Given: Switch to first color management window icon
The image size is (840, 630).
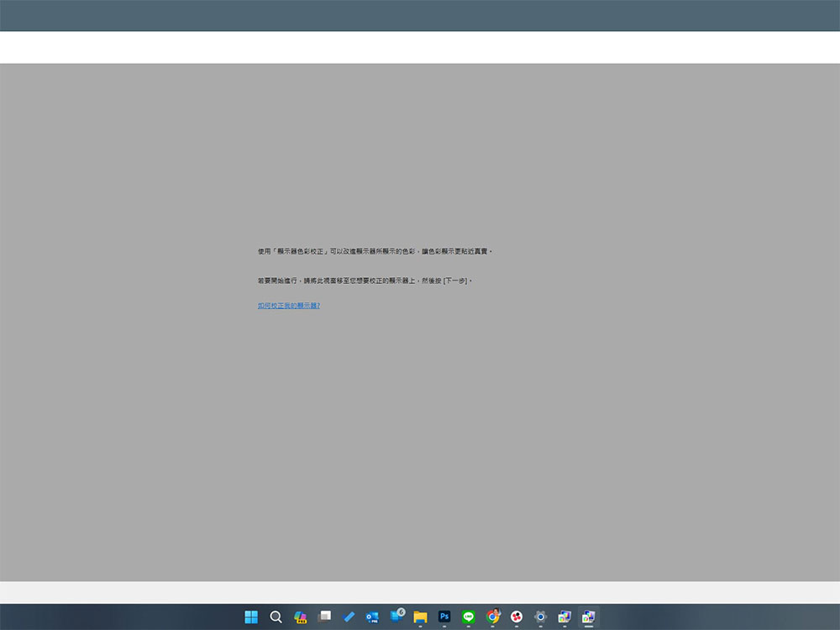Looking at the screenshot, I should pos(564,617).
